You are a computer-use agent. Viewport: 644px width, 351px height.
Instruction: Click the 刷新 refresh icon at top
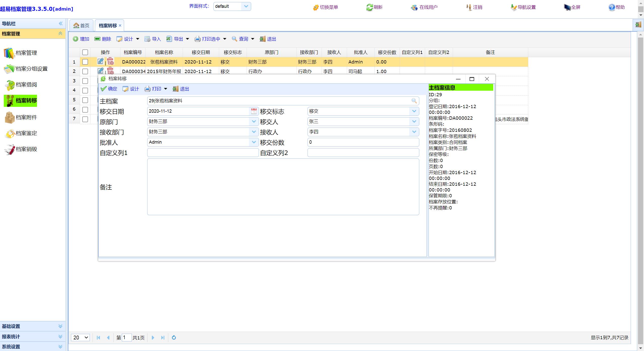369,7
